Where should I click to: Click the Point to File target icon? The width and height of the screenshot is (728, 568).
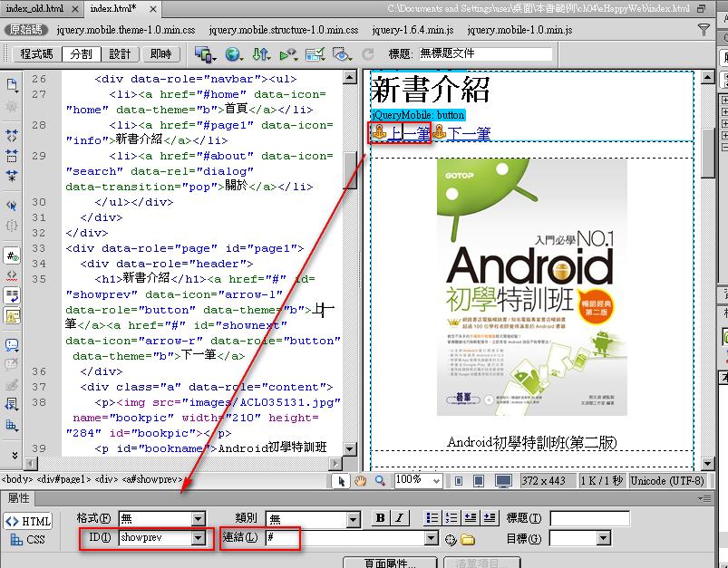tap(451, 539)
